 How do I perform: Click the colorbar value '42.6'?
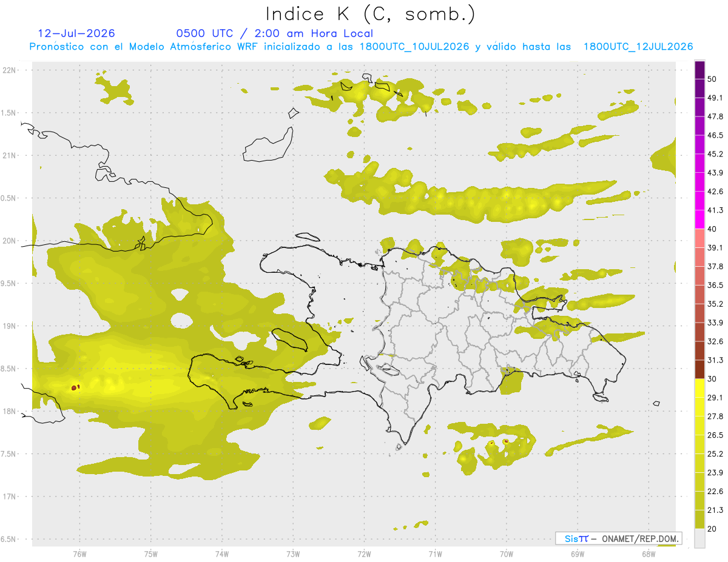tap(715, 192)
